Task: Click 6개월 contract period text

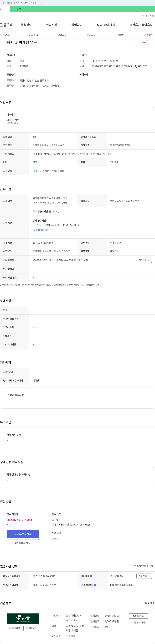Action: [65, 198]
